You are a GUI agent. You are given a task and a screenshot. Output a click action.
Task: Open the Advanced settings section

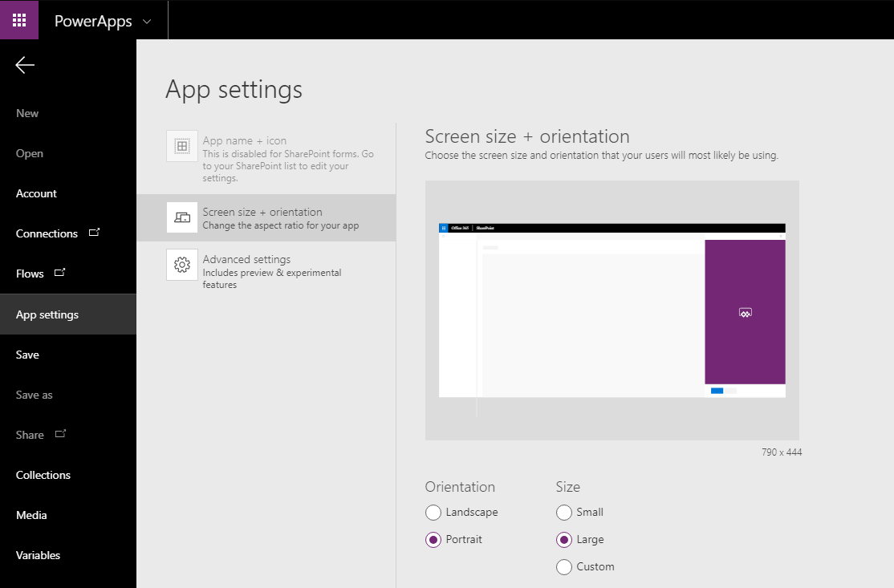pyautogui.click(x=266, y=270)
